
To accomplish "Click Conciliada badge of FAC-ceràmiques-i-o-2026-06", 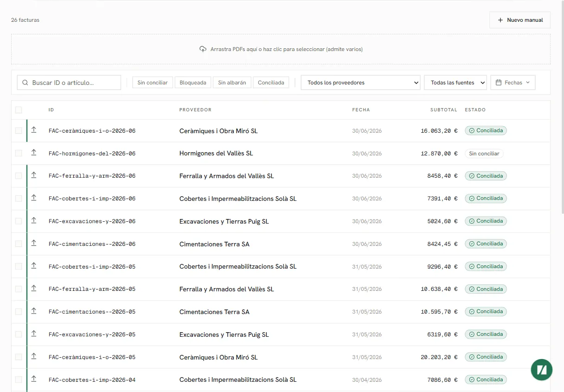I will click(486, 131).
